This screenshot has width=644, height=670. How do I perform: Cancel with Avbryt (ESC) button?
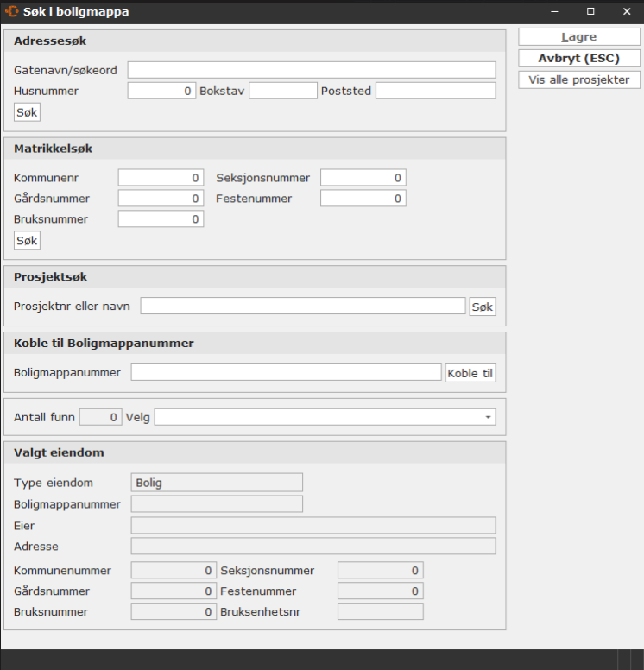pos(579,59)
